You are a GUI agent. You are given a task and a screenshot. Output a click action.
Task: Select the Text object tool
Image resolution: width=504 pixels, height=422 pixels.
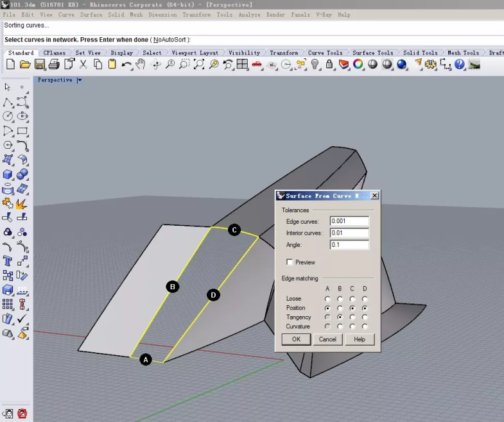tap(8, 261)
